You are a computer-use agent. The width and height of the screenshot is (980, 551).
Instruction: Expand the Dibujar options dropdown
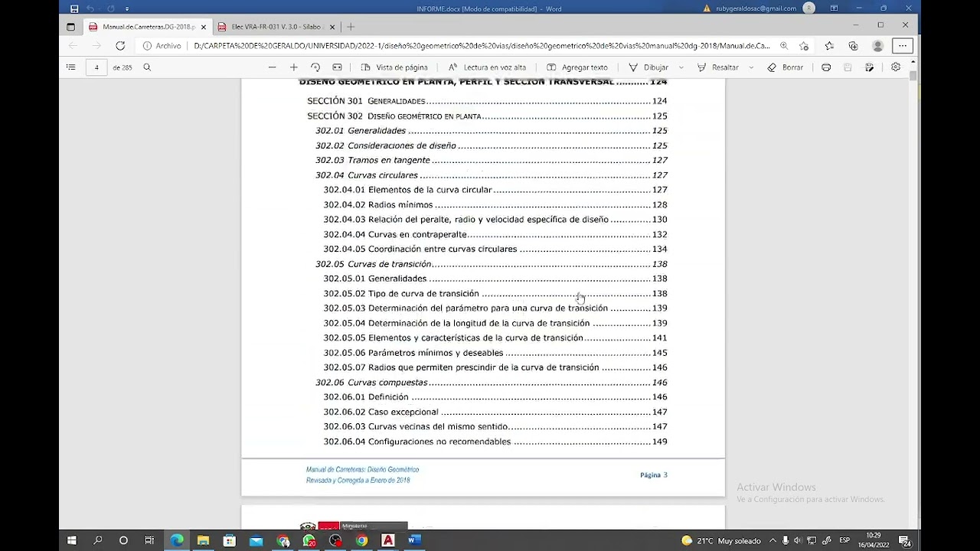click(681, 67)
